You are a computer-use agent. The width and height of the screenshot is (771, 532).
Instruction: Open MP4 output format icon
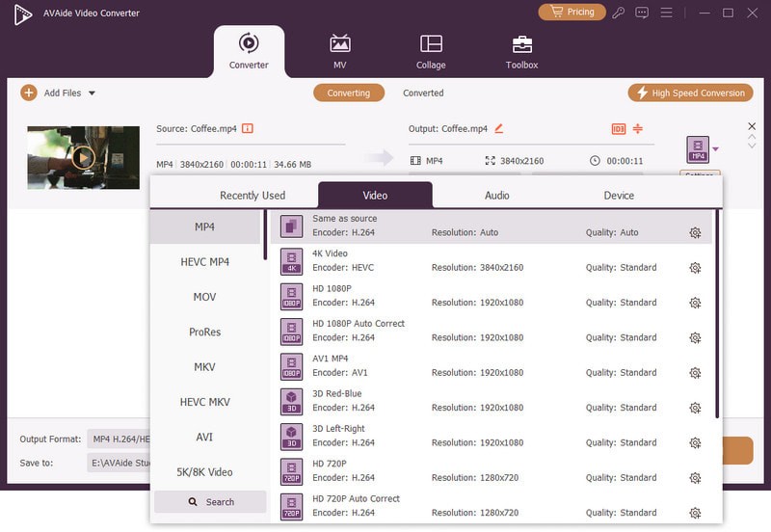pyautogui.click(x=698, y=149)
